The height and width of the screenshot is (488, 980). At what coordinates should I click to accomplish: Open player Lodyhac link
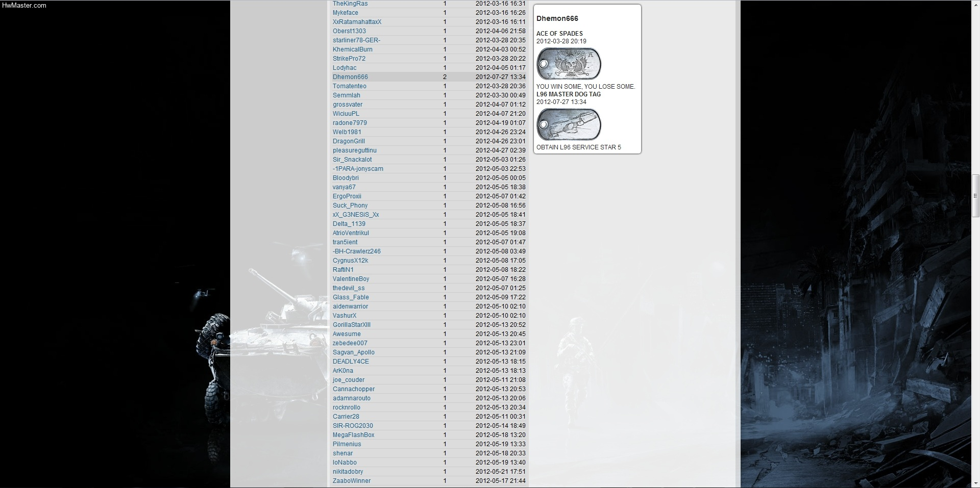point(345,68)
